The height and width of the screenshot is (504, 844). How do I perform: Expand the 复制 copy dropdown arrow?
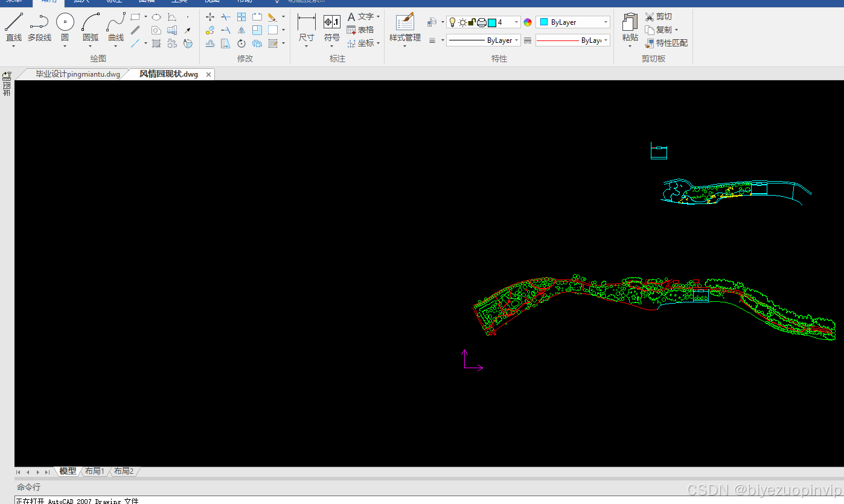click(676, 30)
